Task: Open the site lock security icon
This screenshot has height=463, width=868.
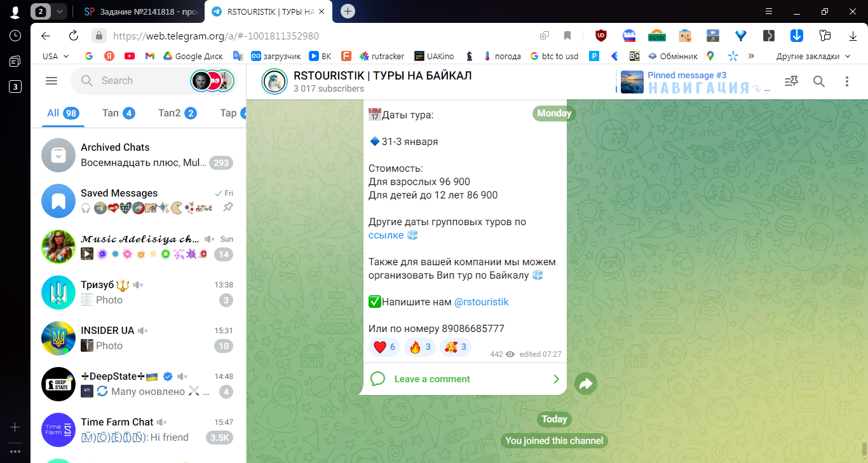Action: pos(98,36)
